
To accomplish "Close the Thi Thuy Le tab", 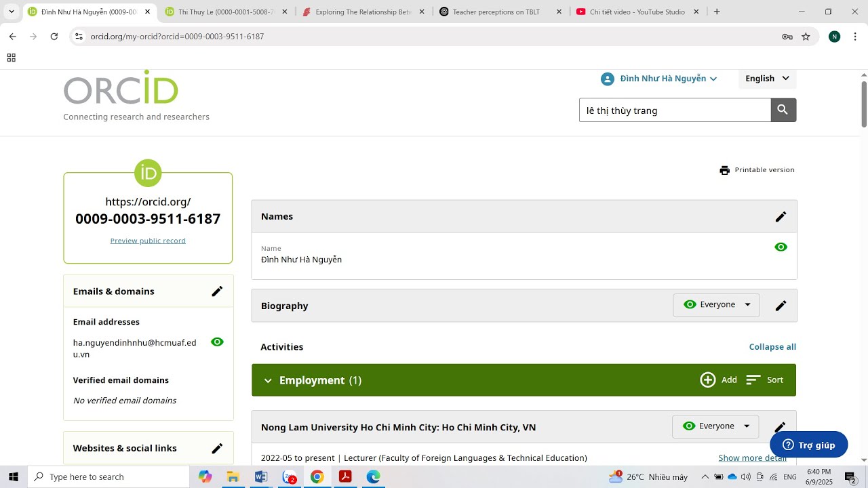I will tap(284, 12).
